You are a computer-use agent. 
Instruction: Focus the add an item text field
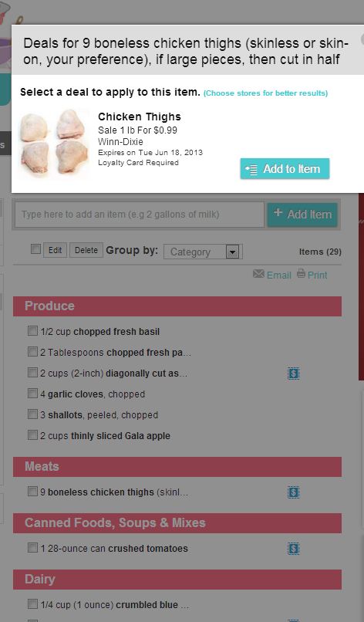(139, 215)
